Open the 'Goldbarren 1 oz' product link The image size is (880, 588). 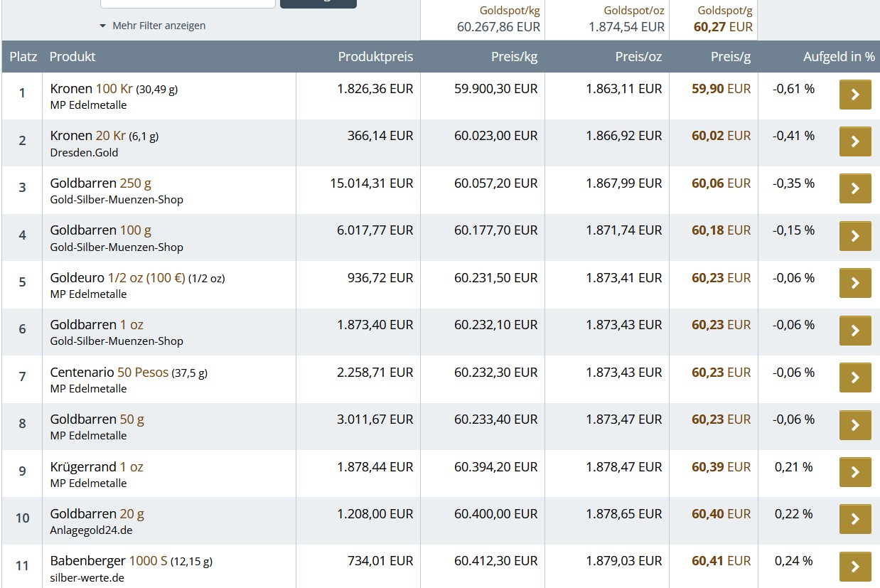point(97,325)
